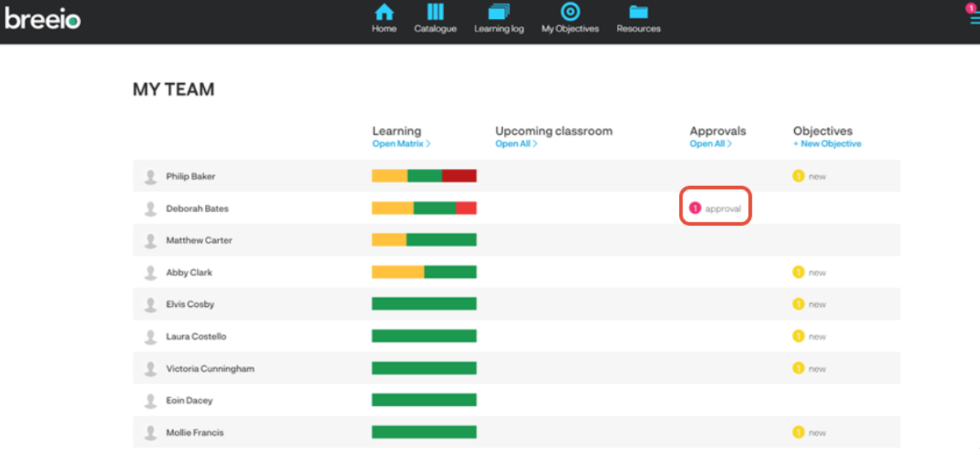Click Matthew Carter's learning progress bar
Image resolution: width=980 pixels, height=449 pixels.
[x=424, y=240]
